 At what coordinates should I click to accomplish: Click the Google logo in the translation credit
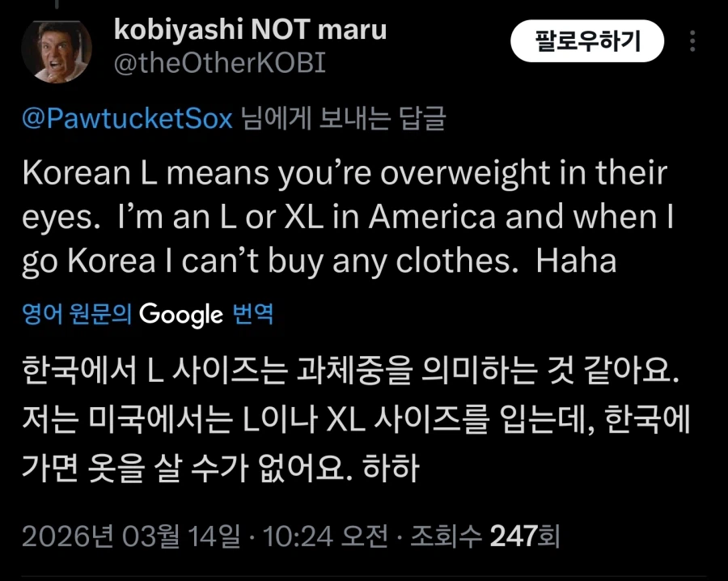pos(181,315)
